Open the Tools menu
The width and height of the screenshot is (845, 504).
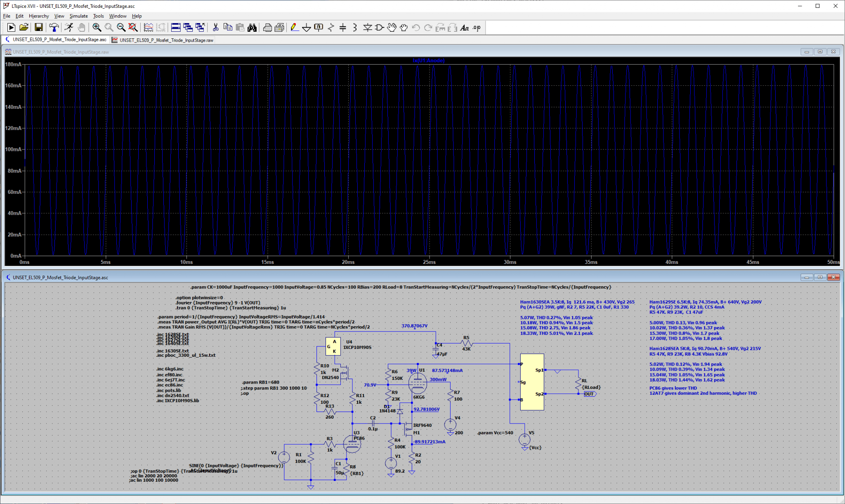(98, 16)
